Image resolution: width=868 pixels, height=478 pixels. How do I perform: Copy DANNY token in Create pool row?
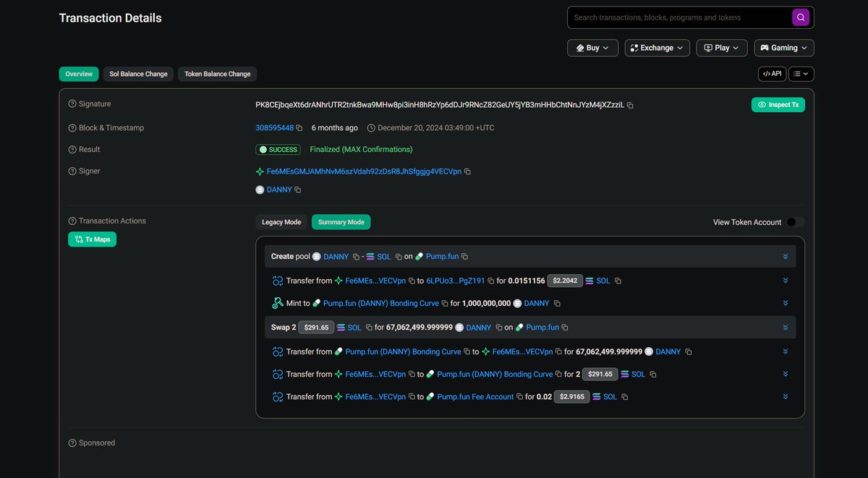point(356,257)
